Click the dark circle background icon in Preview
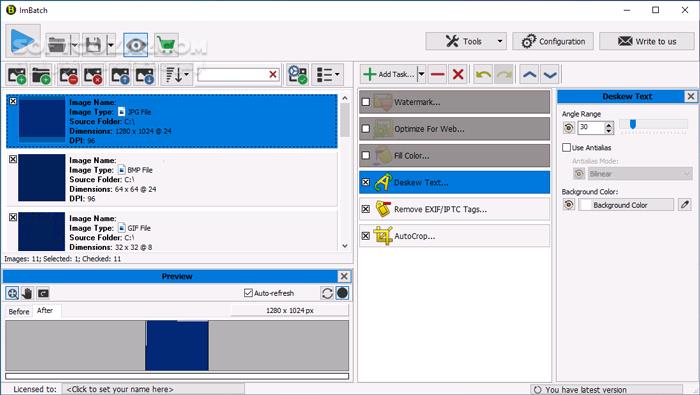This screenshot has width=700, height=395. click(x=342, y=293)
